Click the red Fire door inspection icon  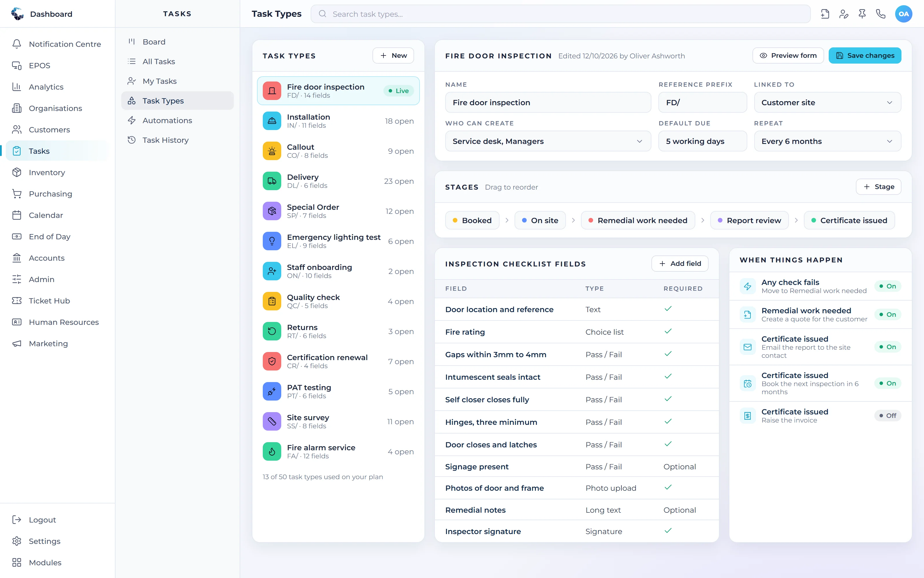tap(272, 91)
